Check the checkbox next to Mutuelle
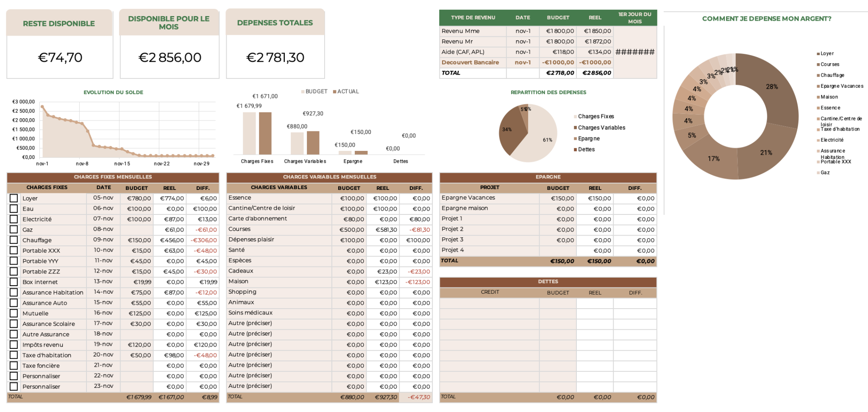This screenshot has width=868, height=412. click(x=14, y=313)
